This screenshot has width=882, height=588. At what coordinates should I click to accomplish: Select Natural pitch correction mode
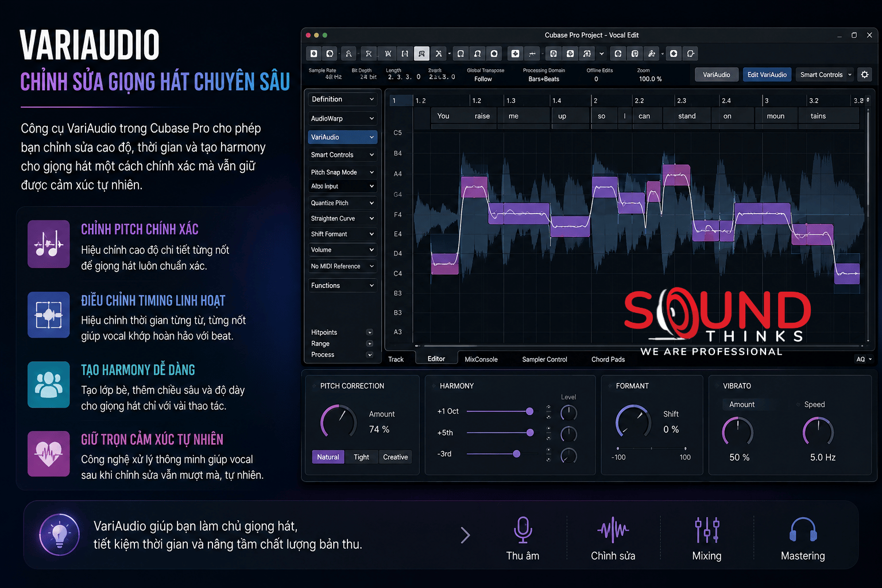point(328,457)
